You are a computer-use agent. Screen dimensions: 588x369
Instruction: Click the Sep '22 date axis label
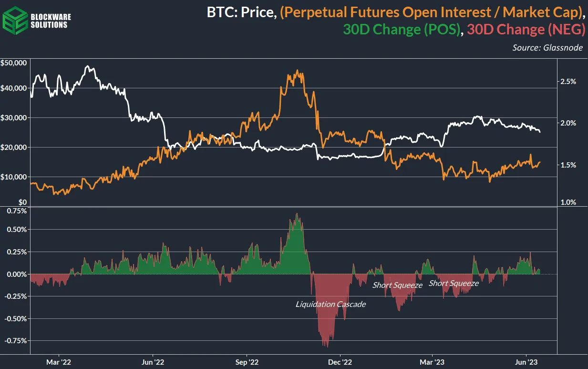[247, 362]
